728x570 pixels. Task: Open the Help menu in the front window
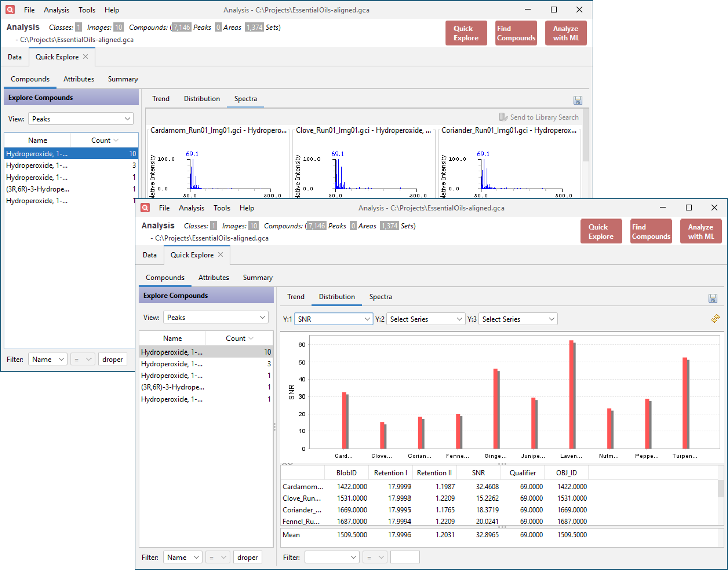tap(247, 208)
